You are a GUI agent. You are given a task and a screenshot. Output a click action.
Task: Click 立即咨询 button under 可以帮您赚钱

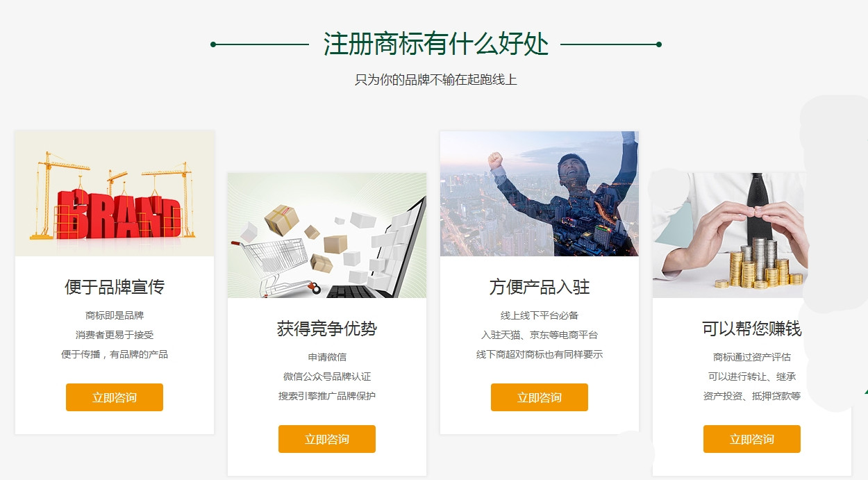tap(752, 439)
